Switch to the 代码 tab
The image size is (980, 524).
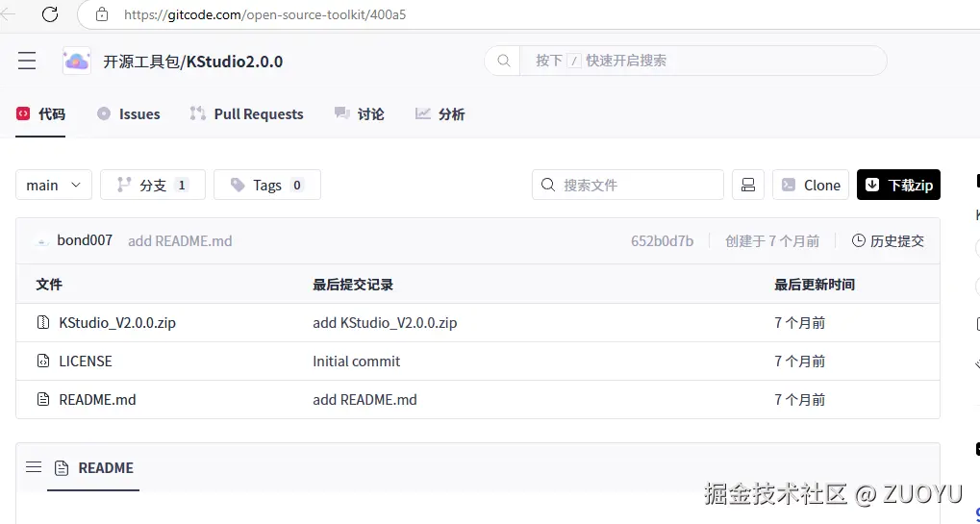40,114
